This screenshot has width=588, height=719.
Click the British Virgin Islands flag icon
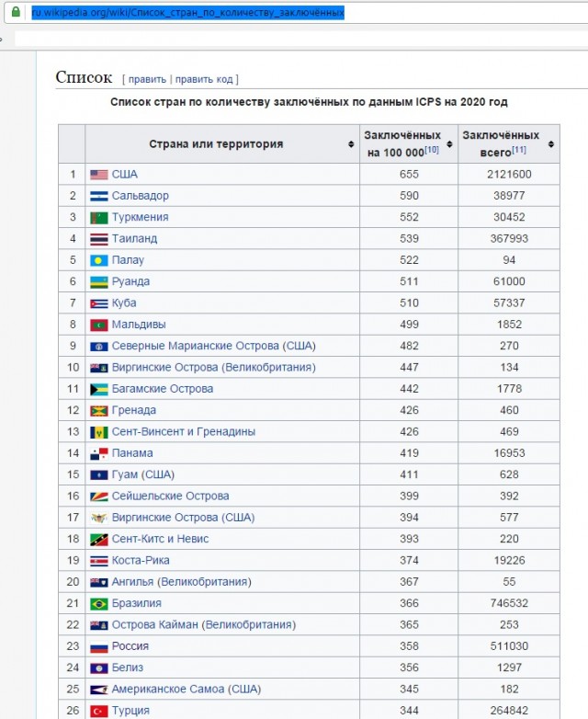pyautogui.click(x=99, y=368)
